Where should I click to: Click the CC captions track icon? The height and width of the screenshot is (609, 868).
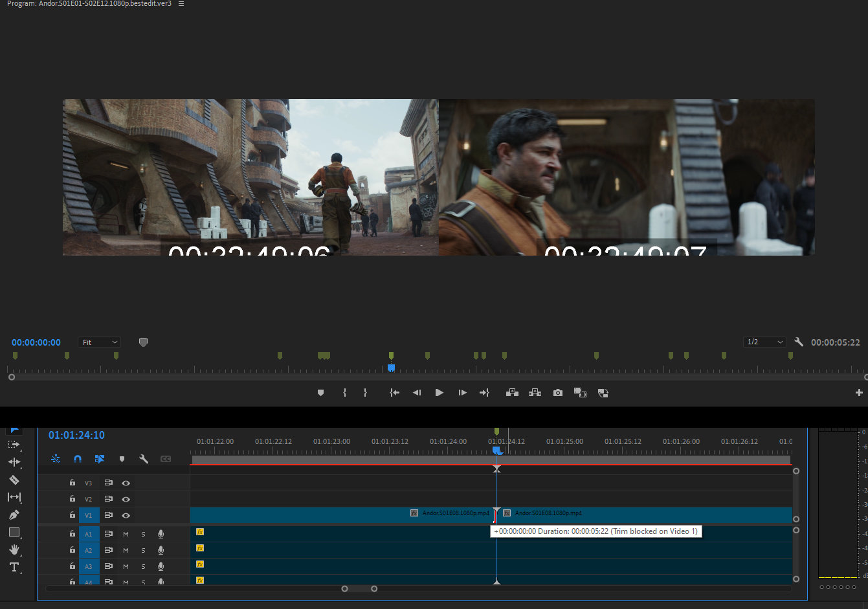click(x=166, y=459)
